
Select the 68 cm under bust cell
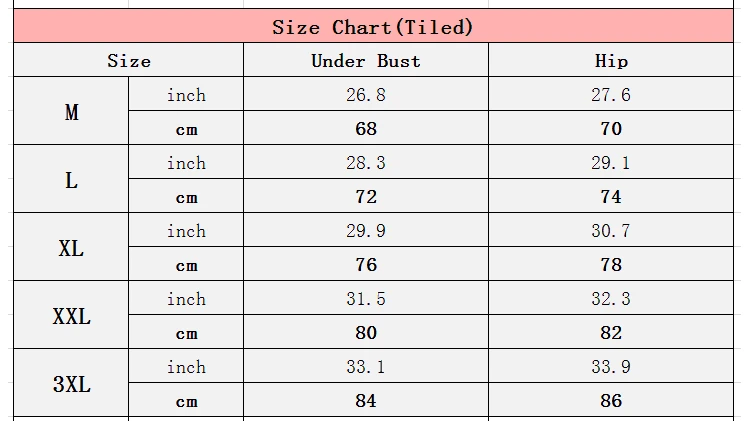coord(366,128)
